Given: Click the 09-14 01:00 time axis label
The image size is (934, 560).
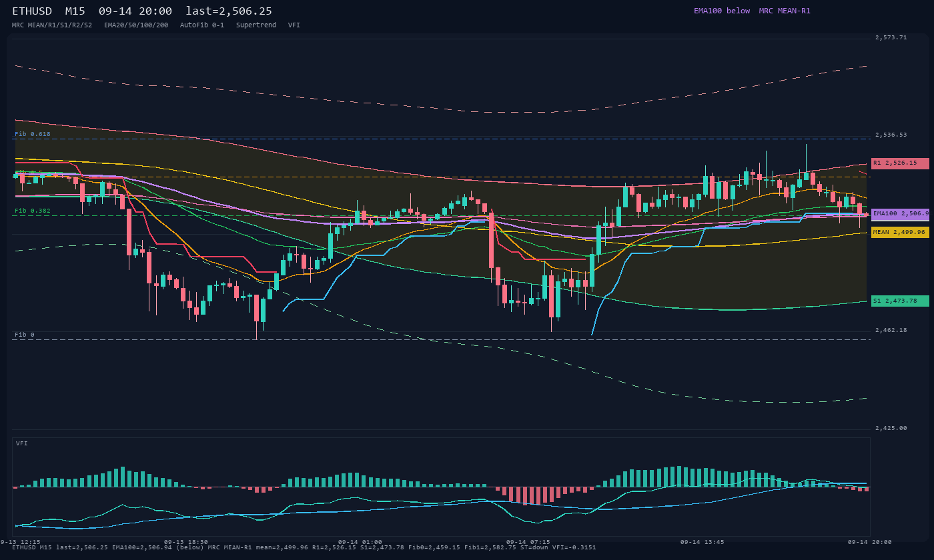Looking at the screenshot, I should pyautogui.click(x=360, y=542).
